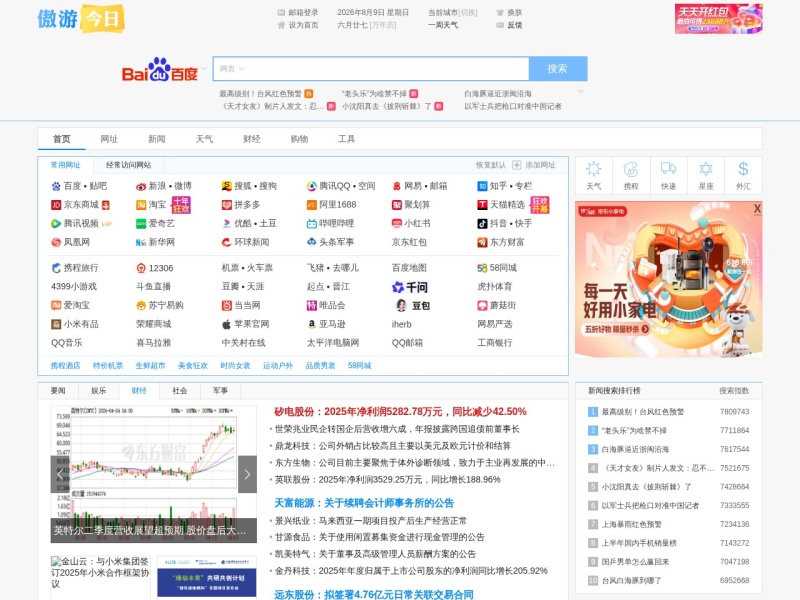Screen dimensions: 800x600
Task: Expand the hot searches chevron
Action: pyautogui.click(x=580, y=91)
